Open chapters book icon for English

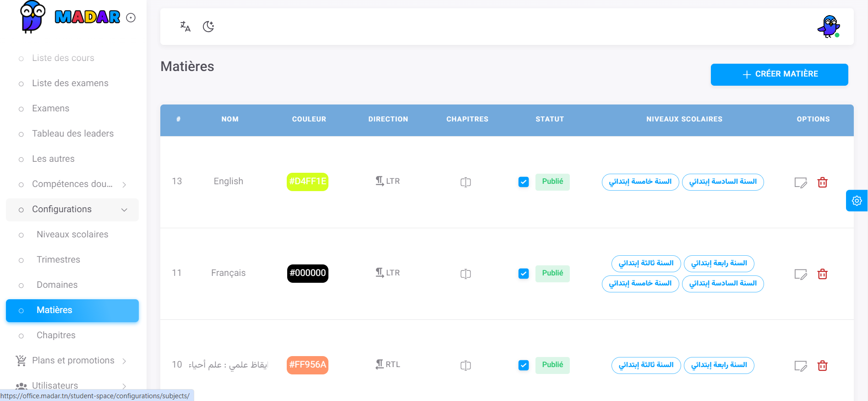(465, 182)
